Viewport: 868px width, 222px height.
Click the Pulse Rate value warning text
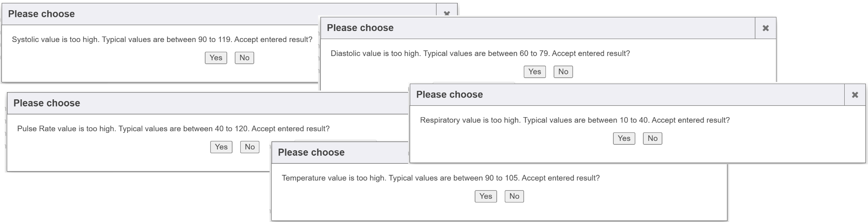[173, 129]
